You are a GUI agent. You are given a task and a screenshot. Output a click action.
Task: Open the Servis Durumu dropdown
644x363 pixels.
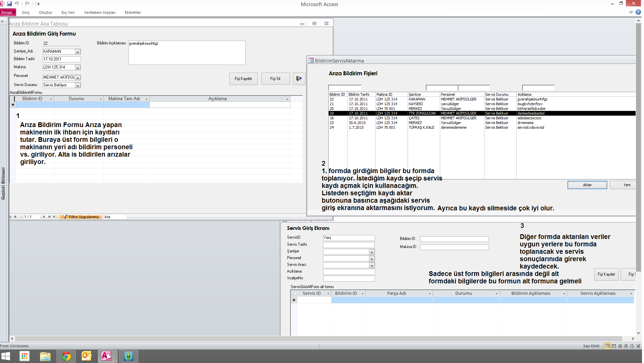click(78, 85)
